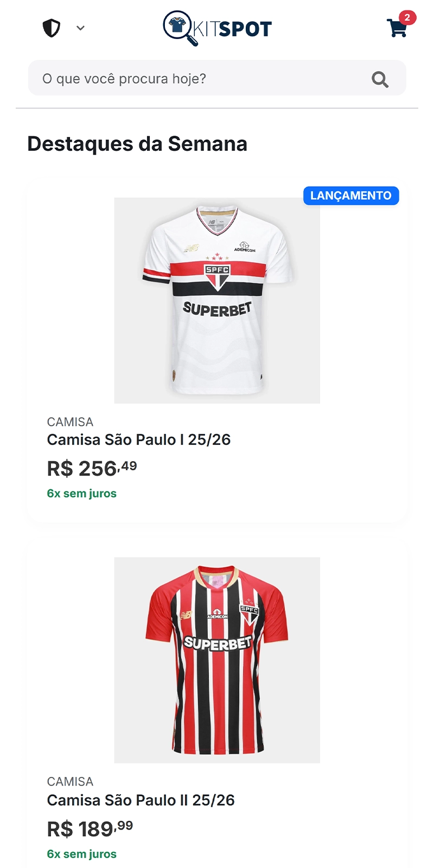Select 'Camisa São Paulo I 25/26' title
Image resolution: width=434 pixels, height=868 pixels.
click(x=139, y=439)
